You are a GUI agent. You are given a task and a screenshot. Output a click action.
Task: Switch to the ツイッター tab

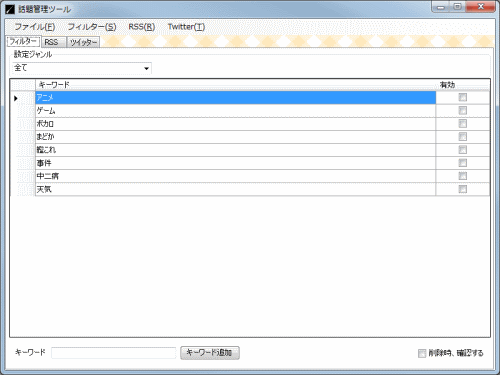tap(83, 42)
